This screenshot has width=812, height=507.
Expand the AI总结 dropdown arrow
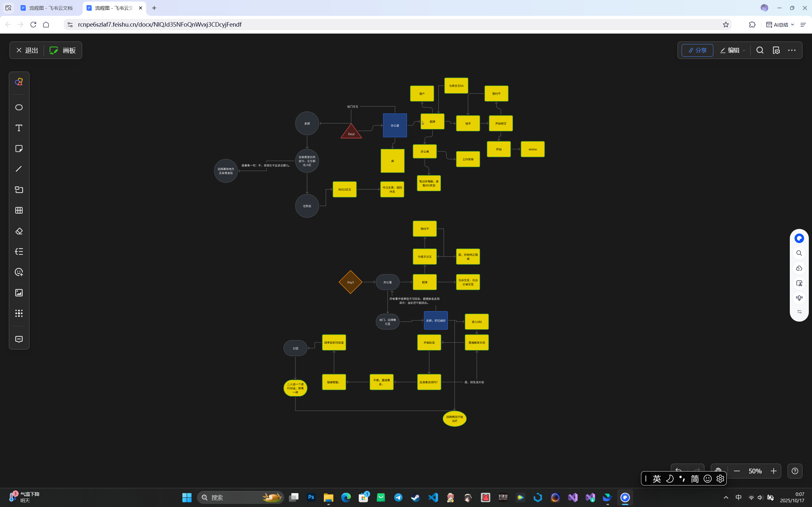point(793,24)
